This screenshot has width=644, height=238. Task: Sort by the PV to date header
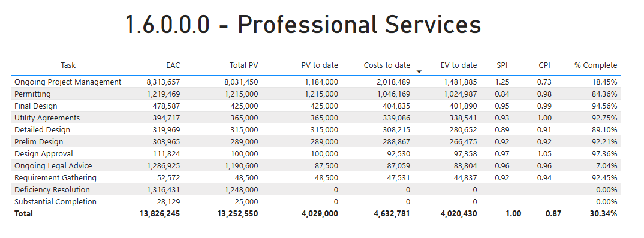pyautogui.click(x=320, y=65)
